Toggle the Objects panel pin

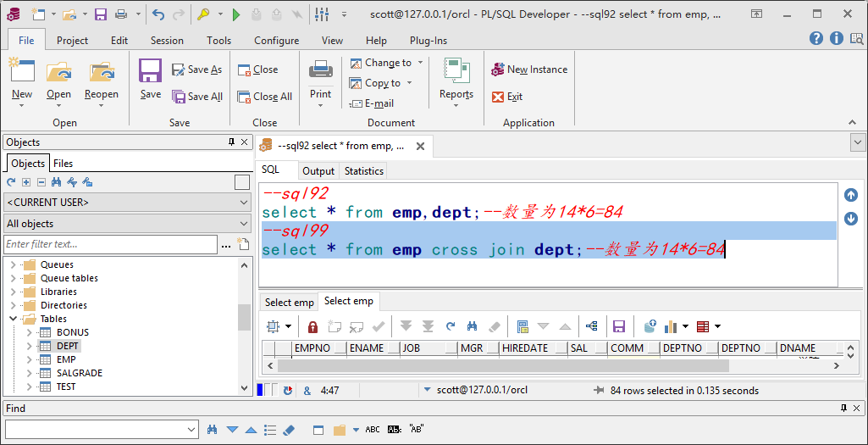pyautogui.click(x=232, y=142)
